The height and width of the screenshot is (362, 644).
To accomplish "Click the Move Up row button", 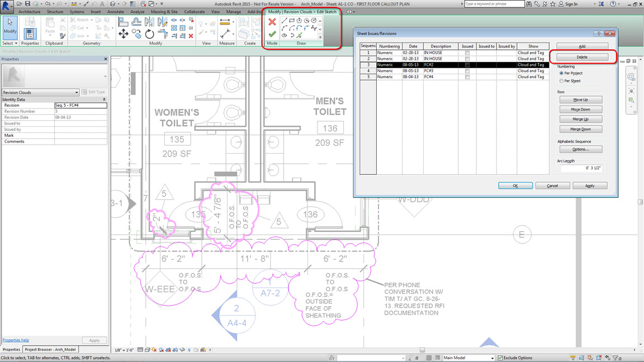I will (x=581, y=100).
